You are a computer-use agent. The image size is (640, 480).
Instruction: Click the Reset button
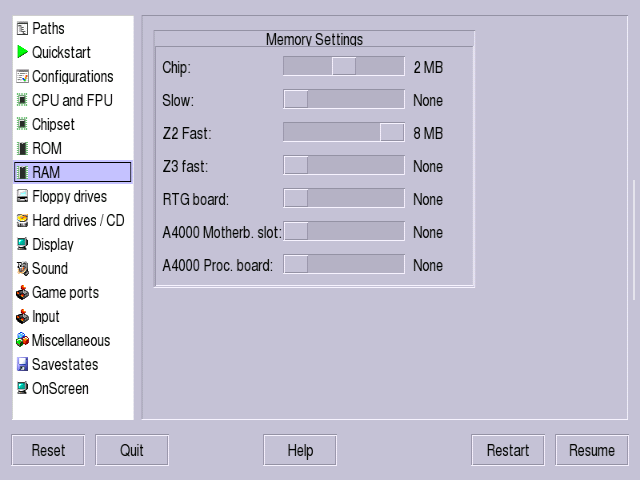(48, 450)
